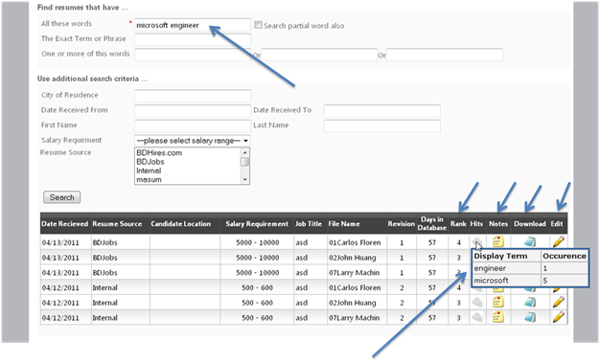Show hits for Internal 02John Huang resume
600x364 pixels.
(476, 303)
